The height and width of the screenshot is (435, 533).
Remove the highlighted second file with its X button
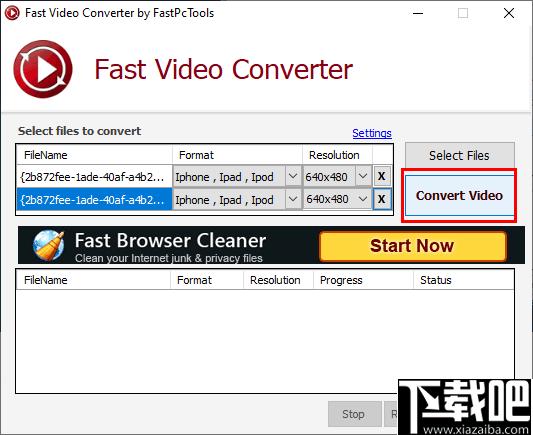point(382,199)
